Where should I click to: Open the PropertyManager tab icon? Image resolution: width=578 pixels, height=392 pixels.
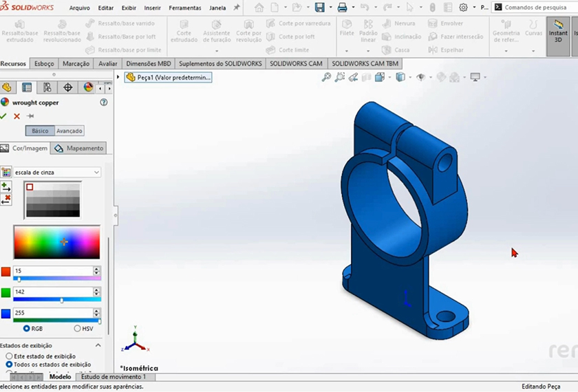tap(27, 87)
